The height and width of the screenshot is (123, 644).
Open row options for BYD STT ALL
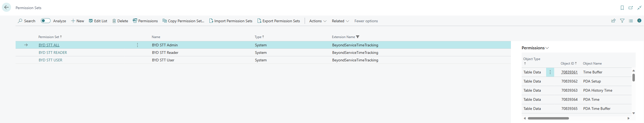(137, 45)
